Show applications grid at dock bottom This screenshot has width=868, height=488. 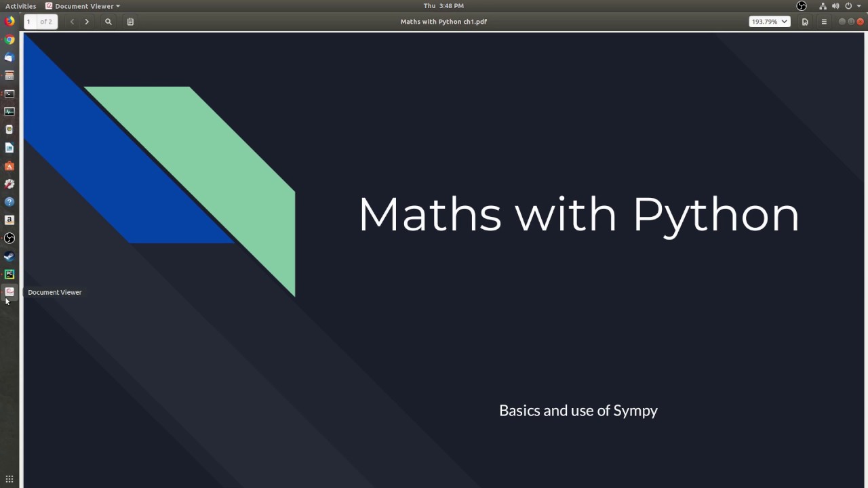[9, 479]
